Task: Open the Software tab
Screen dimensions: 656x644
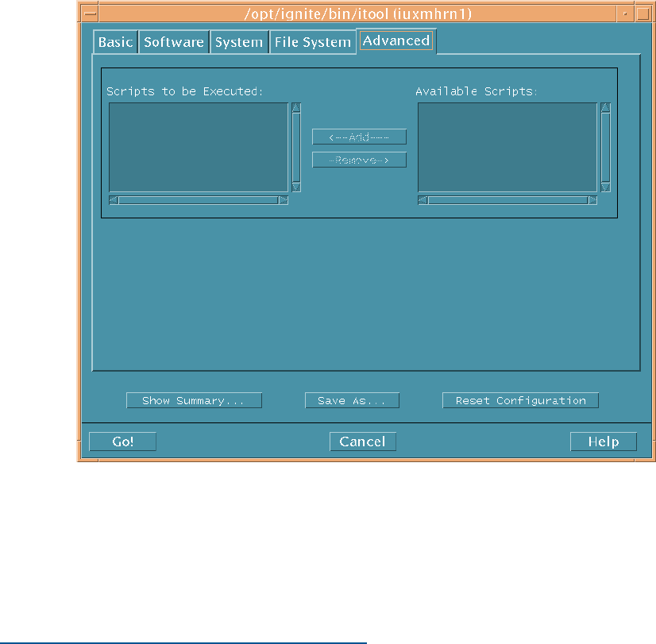Action: pos(174,42)
